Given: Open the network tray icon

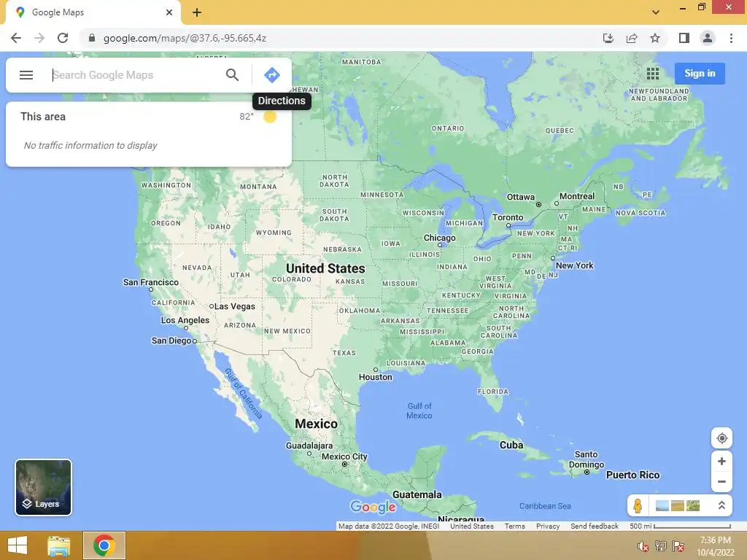Looking at the screenshot, I should (x=660, y=545).
